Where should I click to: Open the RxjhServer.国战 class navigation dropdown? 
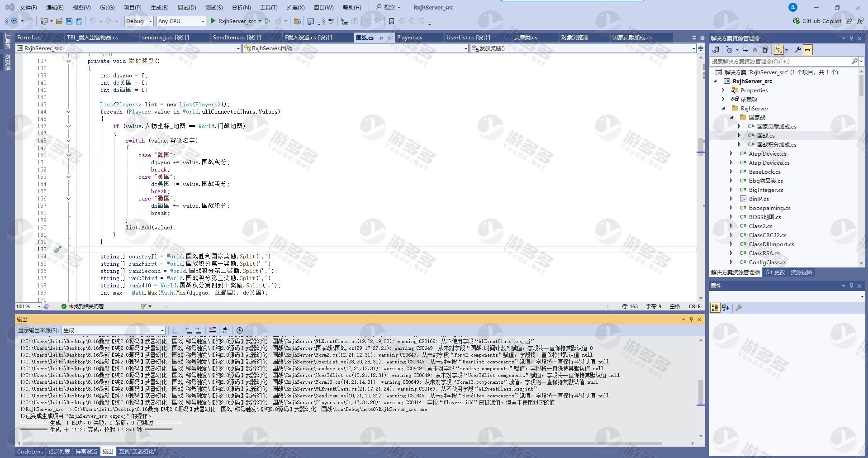(x=355, y=48)
